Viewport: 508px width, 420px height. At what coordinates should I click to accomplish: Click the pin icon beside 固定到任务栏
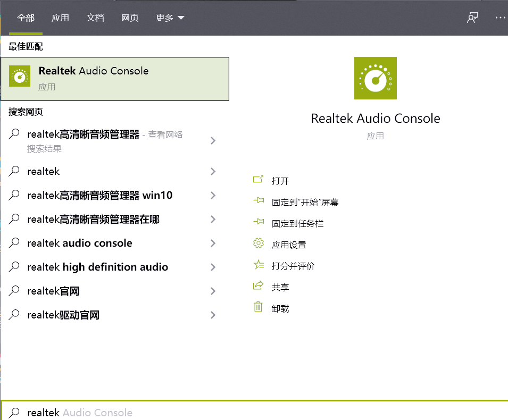pyautogui.click(x=259, y=223)
